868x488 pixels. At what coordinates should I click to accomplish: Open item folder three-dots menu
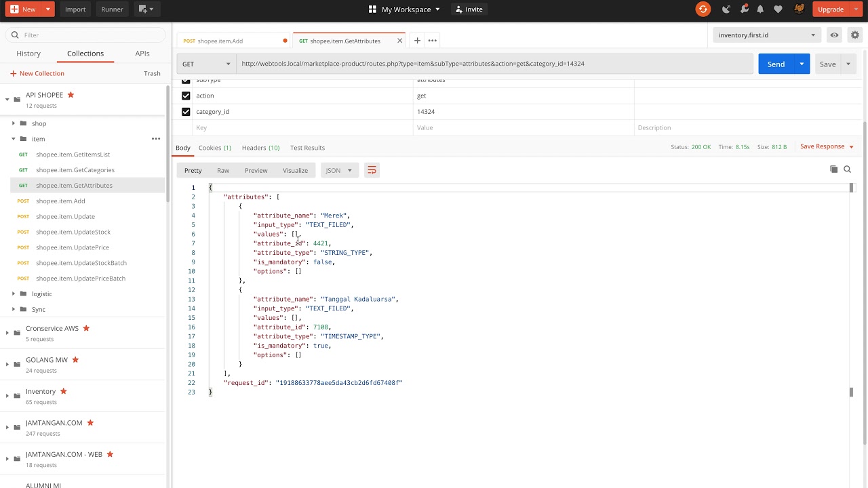(x=156, y=139)
